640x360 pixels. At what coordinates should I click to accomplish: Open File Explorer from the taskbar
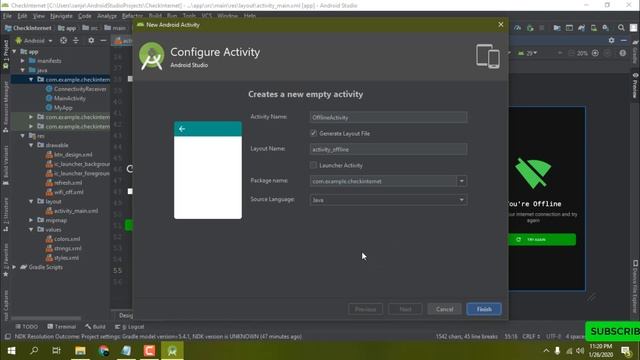(x=80, y=351)
